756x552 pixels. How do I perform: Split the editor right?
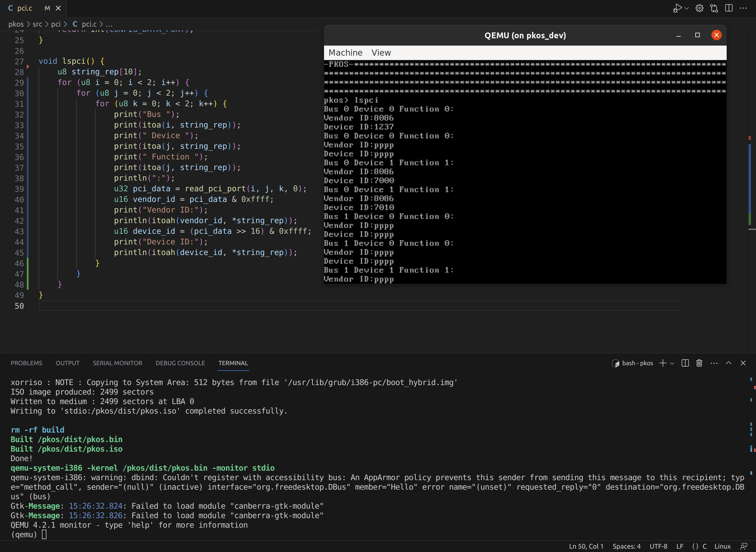click(x=729, y=8)
